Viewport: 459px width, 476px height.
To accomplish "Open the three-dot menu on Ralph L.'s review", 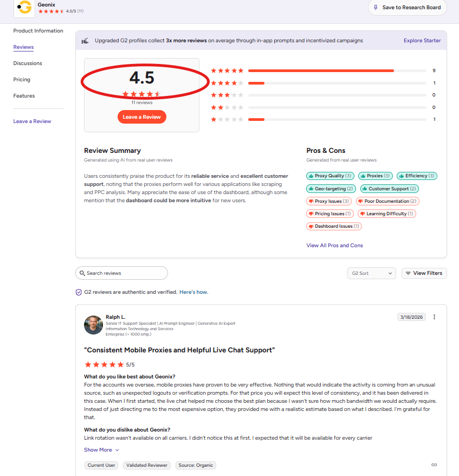I will pyautogui.click(x=434, y=317).
